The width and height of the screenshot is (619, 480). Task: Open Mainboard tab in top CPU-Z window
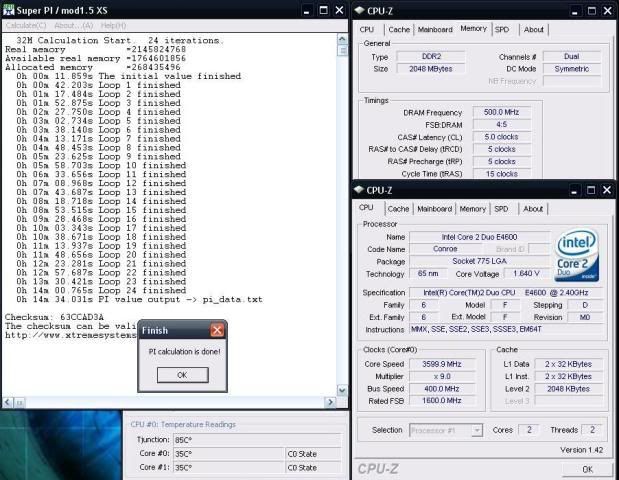(435, 30)
